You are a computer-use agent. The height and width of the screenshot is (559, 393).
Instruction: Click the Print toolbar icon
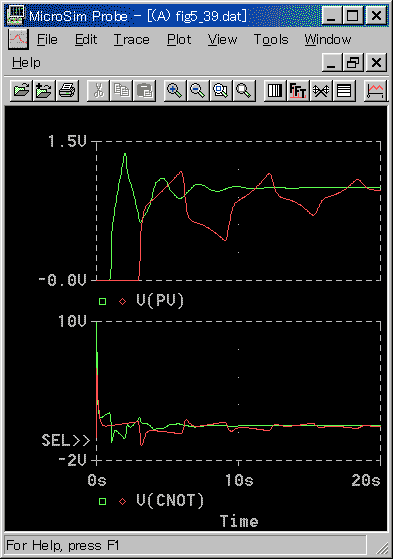click(67, 91)
